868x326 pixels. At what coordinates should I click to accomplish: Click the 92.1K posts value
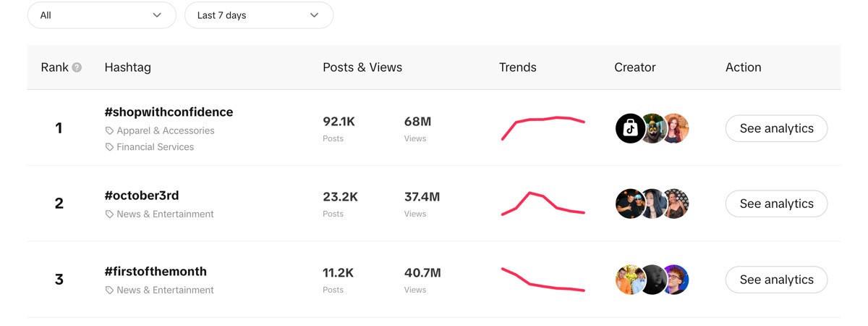pos(339,121)
